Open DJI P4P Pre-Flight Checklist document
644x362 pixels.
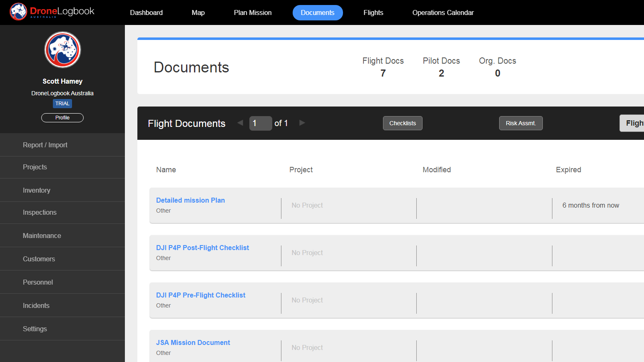coord(201,295)
